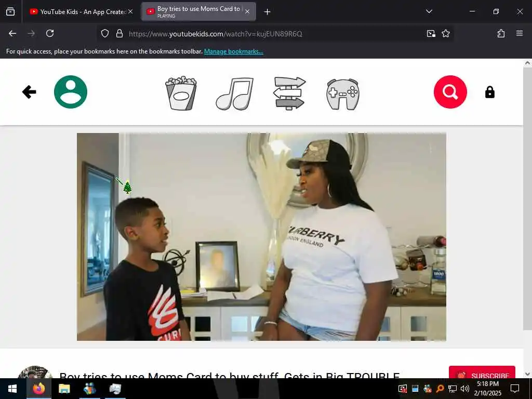Bookmark this page with the star
This screenshot has width=532, height=399.
446,34
